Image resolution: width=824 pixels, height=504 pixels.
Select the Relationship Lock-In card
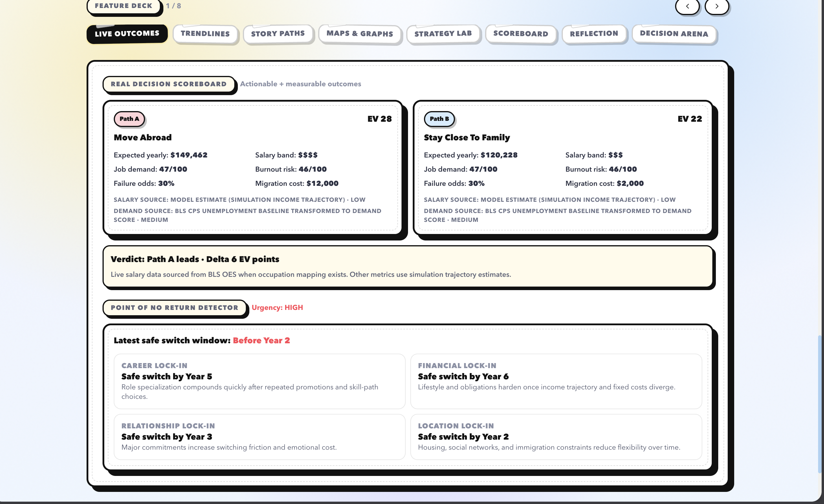259,437
